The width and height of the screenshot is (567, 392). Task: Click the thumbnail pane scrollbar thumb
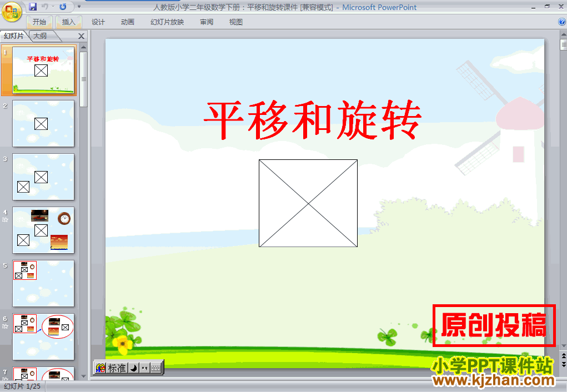tap(83, 79)
